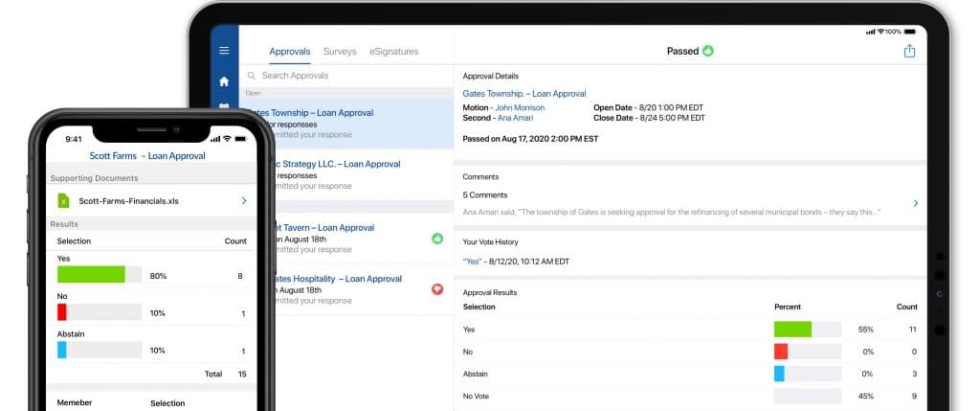Click the search magnifier icon
Image resolution: width=980 pixels, height=411 pixels.
click(x=252, y=76)
